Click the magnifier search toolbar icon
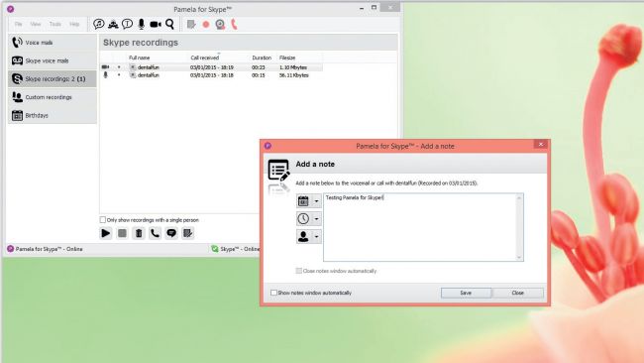The height and width of the screenshot is (363, 644). click(169, 24)
